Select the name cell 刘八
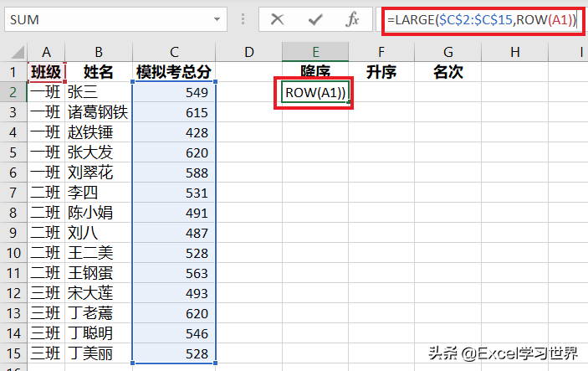 (99, 233)
